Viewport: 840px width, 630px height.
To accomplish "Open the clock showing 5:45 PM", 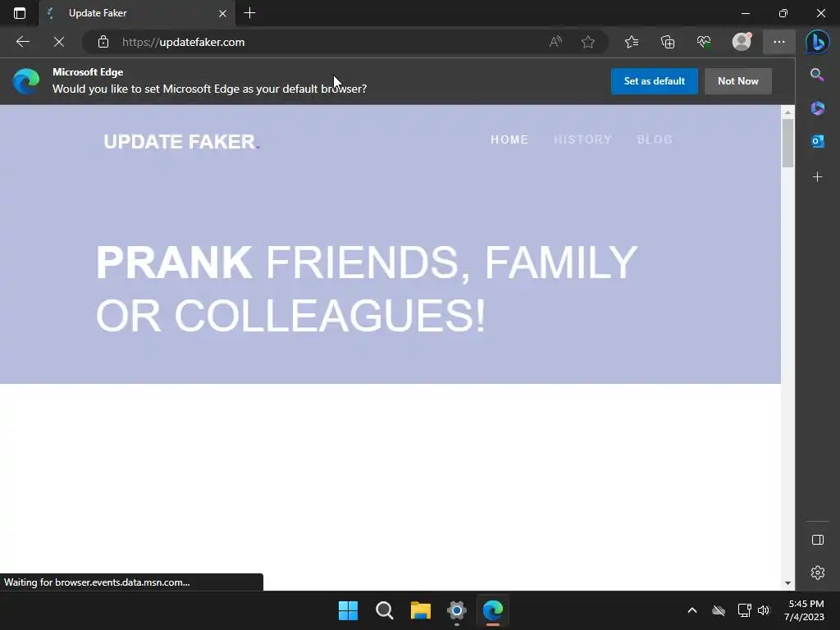I will tap(805, 610).
